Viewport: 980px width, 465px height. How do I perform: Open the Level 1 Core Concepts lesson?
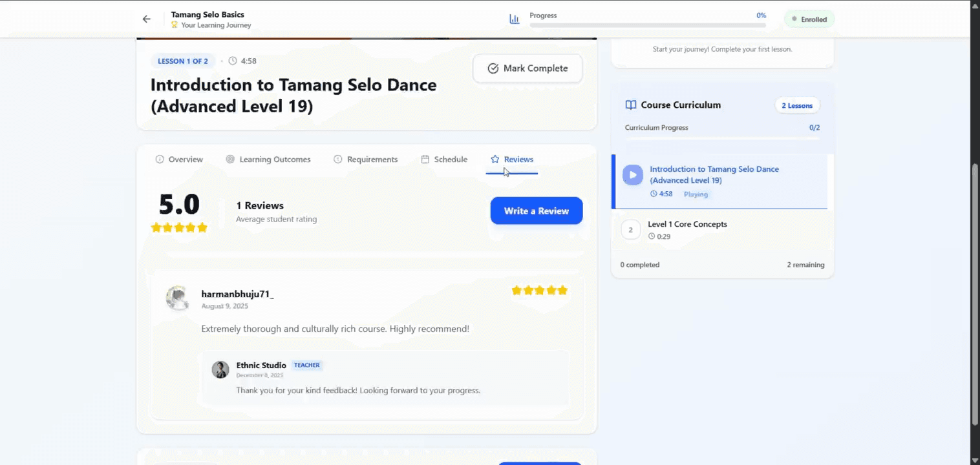[x=722, y=231]
